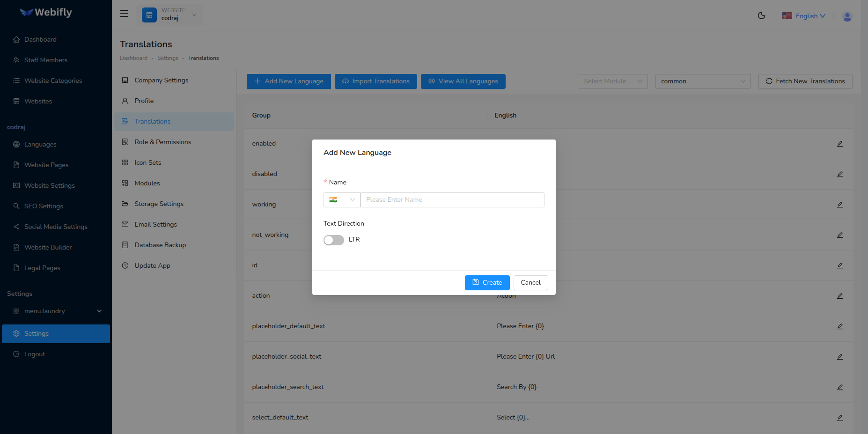This screenshot has width=868, height=434.
Task: Open the Role & Permissions tab
Action: (162, 142)
